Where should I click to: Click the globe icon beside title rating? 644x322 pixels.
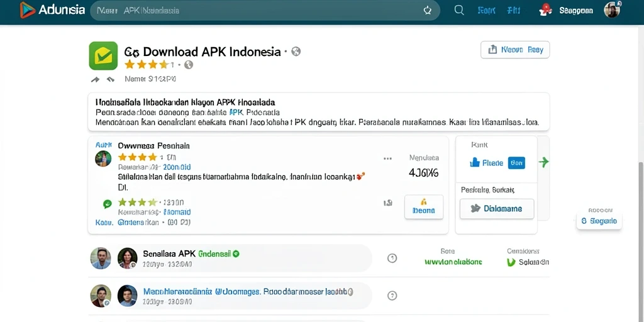(189, 65)
